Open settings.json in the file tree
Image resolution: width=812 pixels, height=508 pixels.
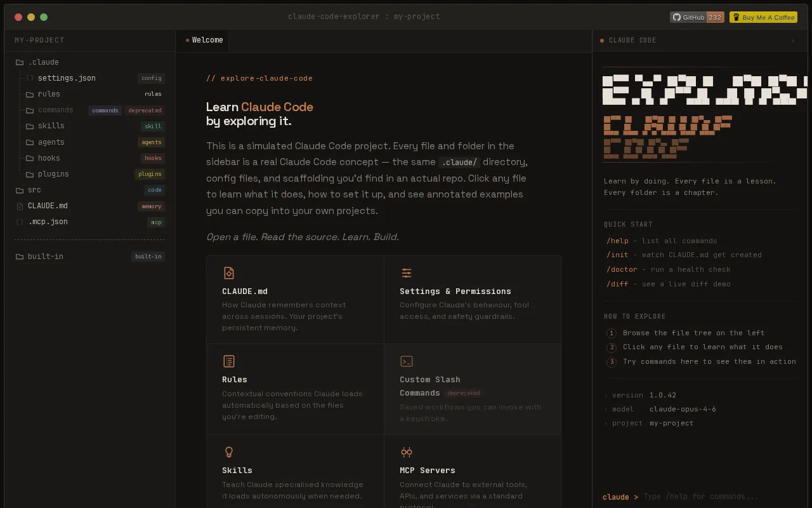point(89,78)
